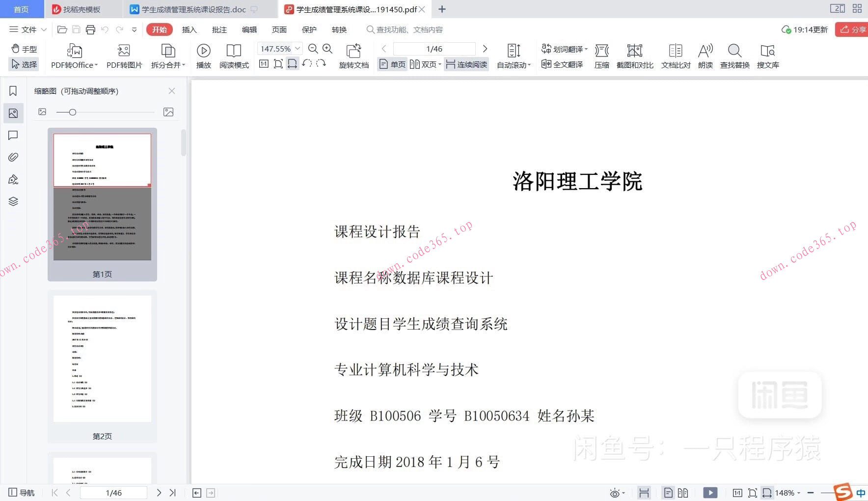Image resolution: width=868 pixels, height=501 pixels.
Task: Toggle 连续阅读 continuous reading mode
Action: point(465,64)
